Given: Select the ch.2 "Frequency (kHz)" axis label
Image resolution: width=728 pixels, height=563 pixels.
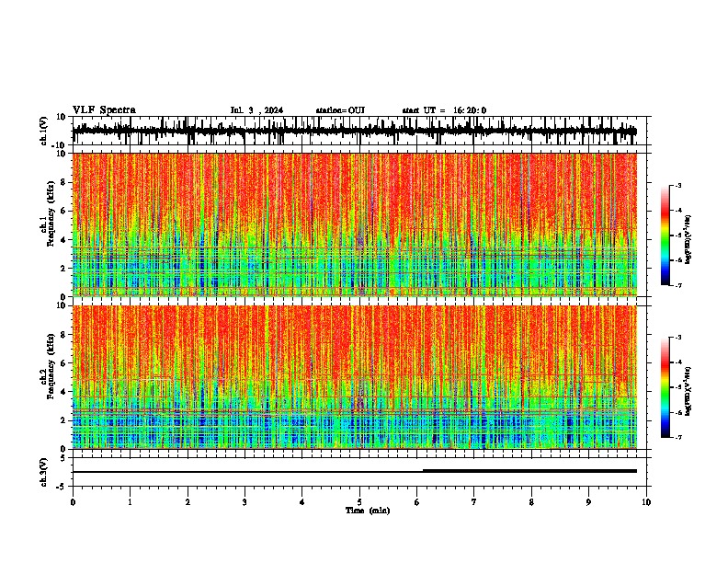Looking at the screenshot, I should point(51,366).
